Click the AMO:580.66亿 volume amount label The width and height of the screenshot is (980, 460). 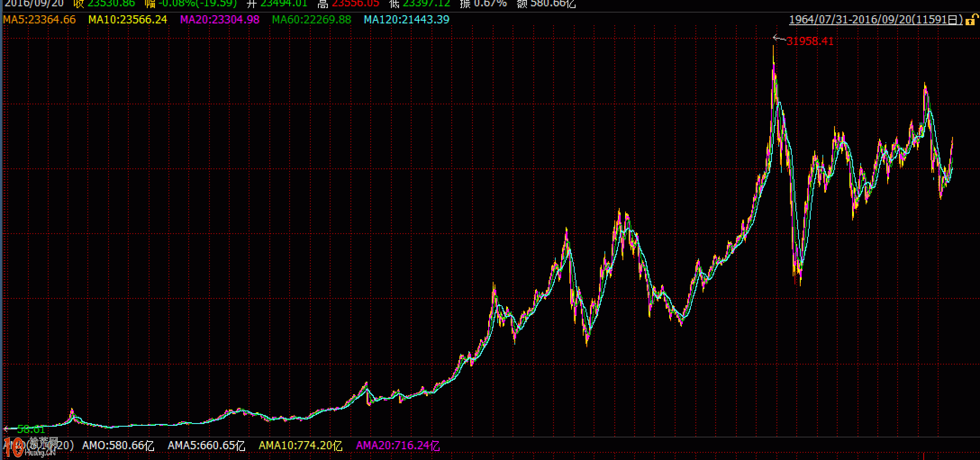tap(118, 446)
